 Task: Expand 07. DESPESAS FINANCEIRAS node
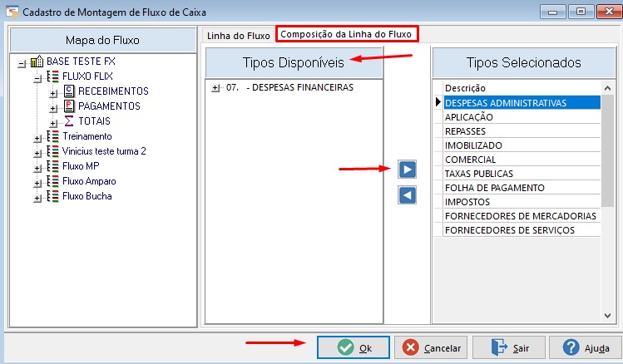215,88
